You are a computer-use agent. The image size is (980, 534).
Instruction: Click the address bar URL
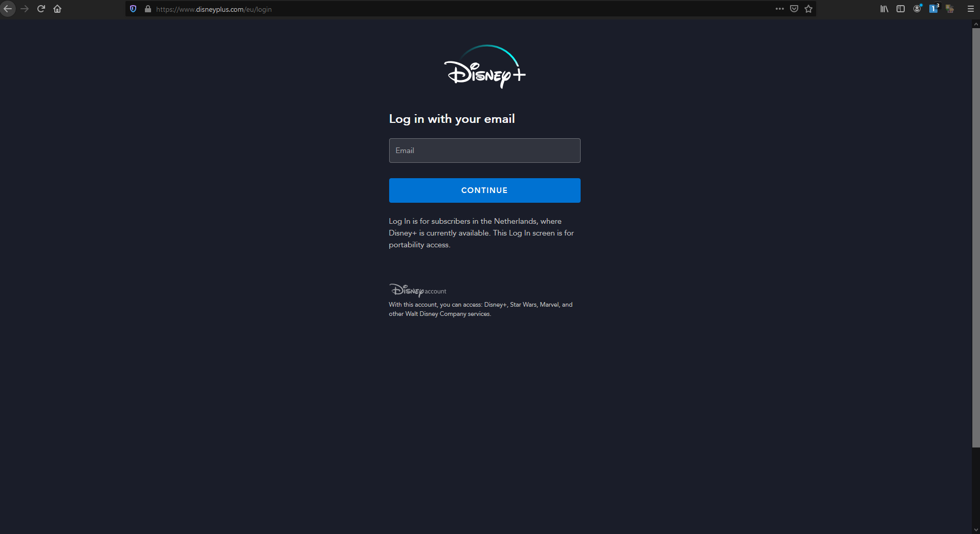click(x=214, y=9)
